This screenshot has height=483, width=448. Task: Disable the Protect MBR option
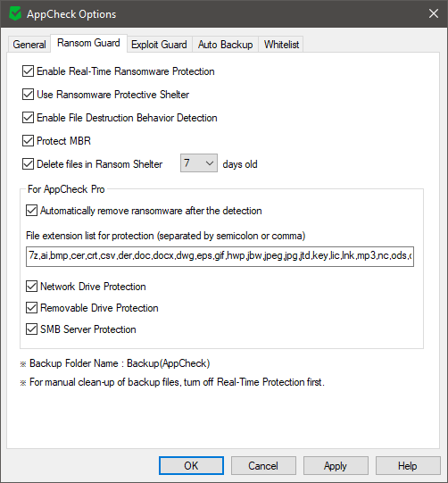pos(28,141)
